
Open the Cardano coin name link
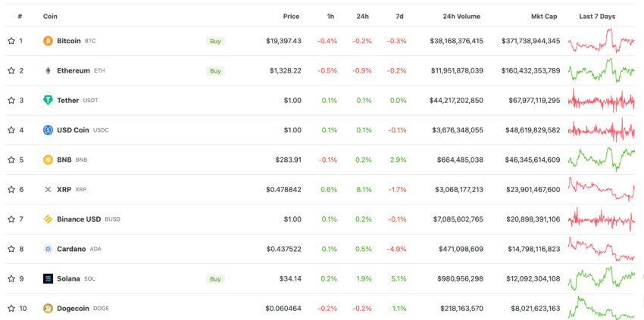(x=71, y=249)
